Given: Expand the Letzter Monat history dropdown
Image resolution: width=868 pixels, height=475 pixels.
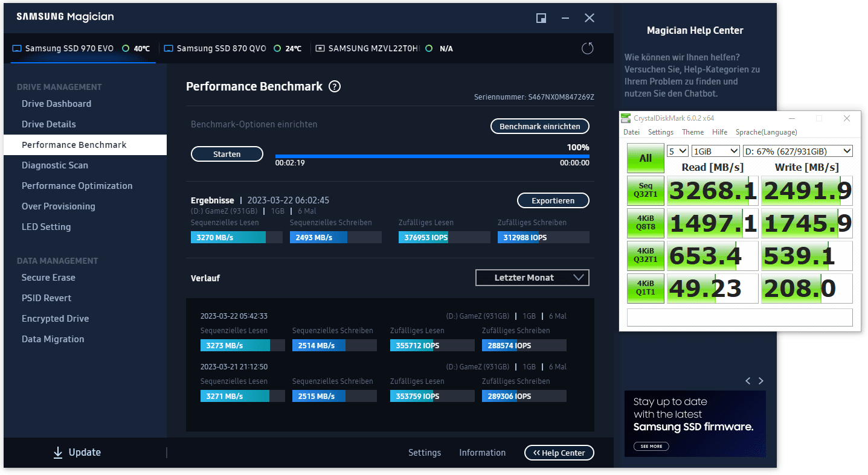Looking at the screenshot, I should [x=533, y=278].
